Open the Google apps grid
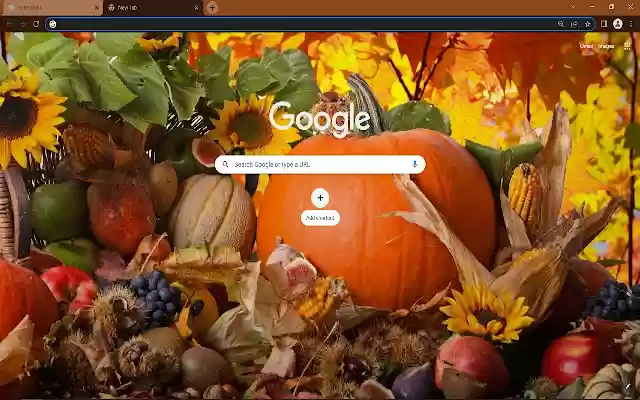The width and height of the screenshot is (640, 400). click(627, 46)
